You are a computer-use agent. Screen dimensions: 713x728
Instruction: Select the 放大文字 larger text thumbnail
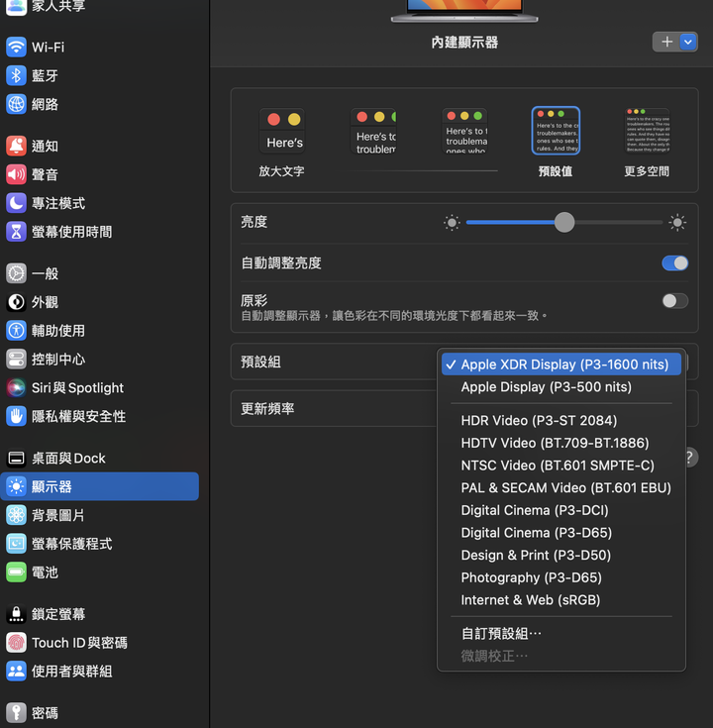(282, 131)
